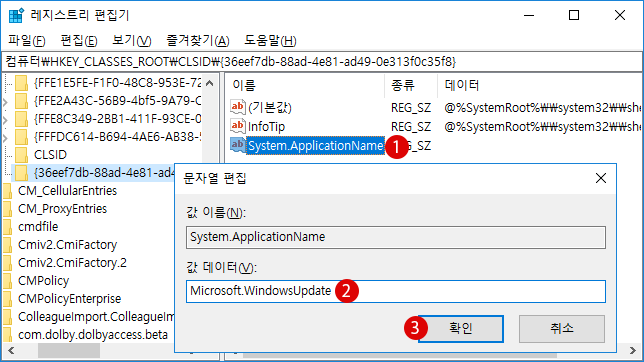The width and height of the screenshot is (644, 362).
Task: Select the {FFFDC614-B694-4AE6 key text
Action: pos(117,137)
